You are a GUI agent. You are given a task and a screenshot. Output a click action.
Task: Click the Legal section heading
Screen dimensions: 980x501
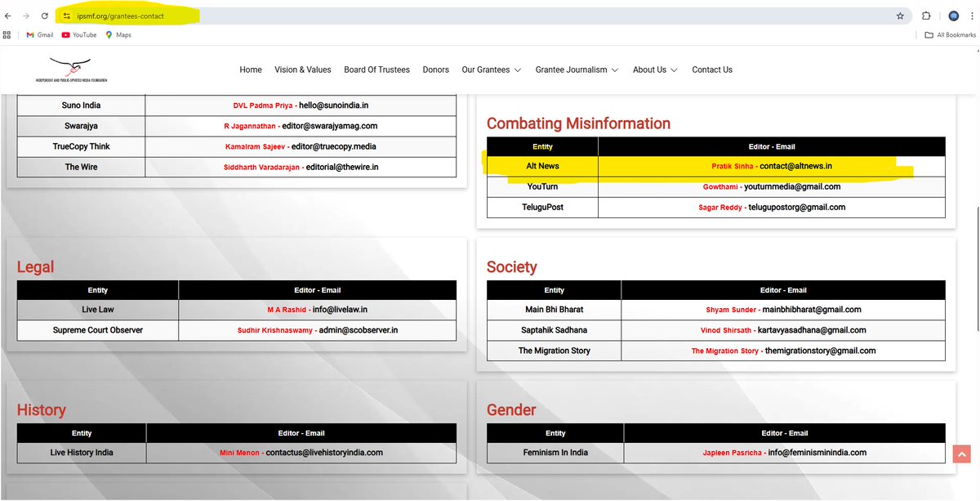(36, 267)
